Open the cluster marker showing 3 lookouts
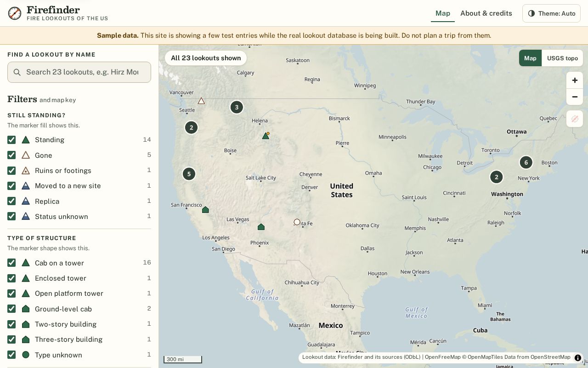The image size is (588, 368). coord(237,107)
